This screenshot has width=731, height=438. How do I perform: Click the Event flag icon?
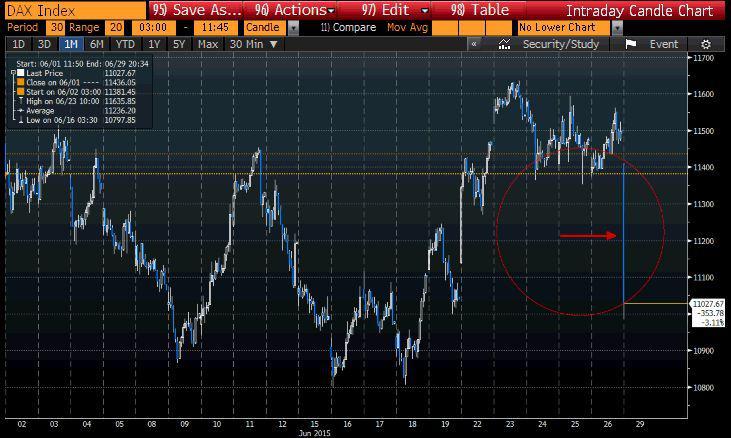pyautogui.click(x=631, y=44)
